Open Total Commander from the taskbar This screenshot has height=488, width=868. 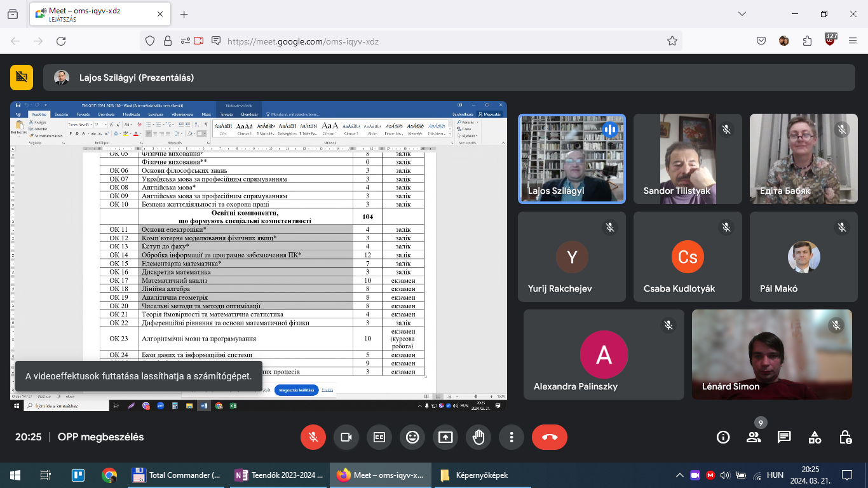coord(176,475)
